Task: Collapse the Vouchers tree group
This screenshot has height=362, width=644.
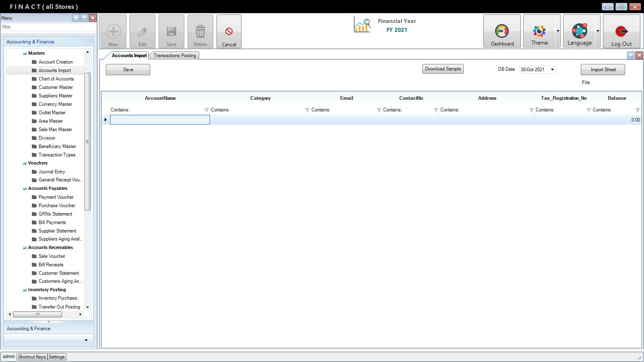Action: (x=25, y=163)
